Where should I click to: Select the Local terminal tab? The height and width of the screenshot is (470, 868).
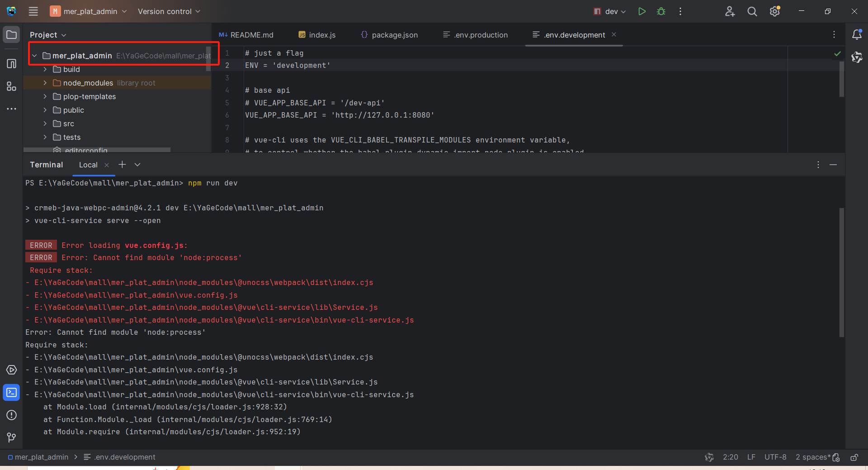[89, 165]
